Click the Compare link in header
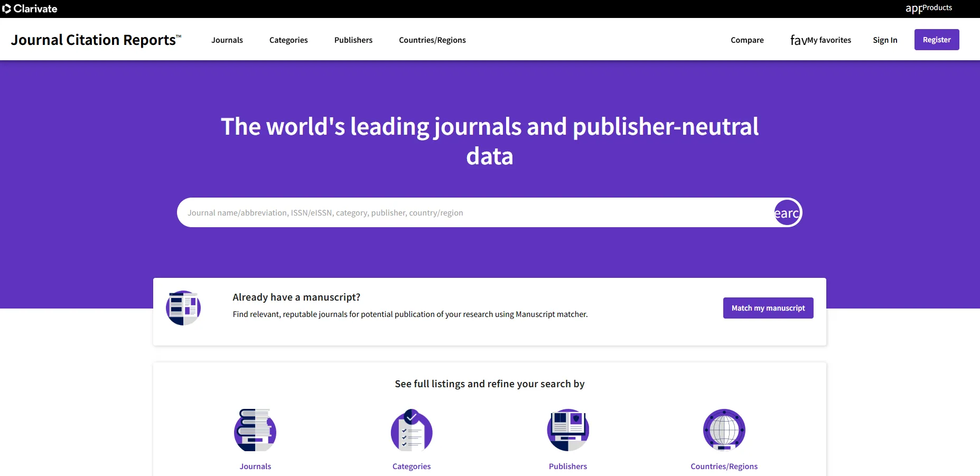This screenshot has height=476, width=980. 747,40
